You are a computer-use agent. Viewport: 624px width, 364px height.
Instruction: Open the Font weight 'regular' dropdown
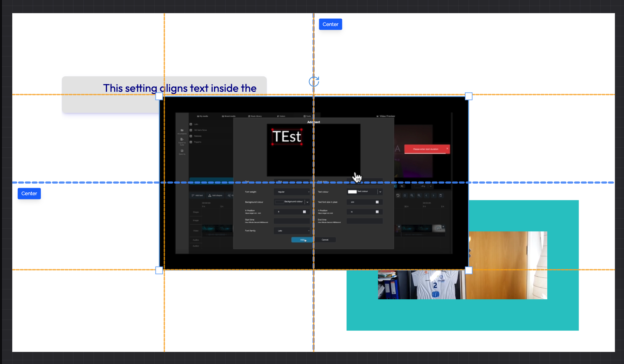pos(292,192)
